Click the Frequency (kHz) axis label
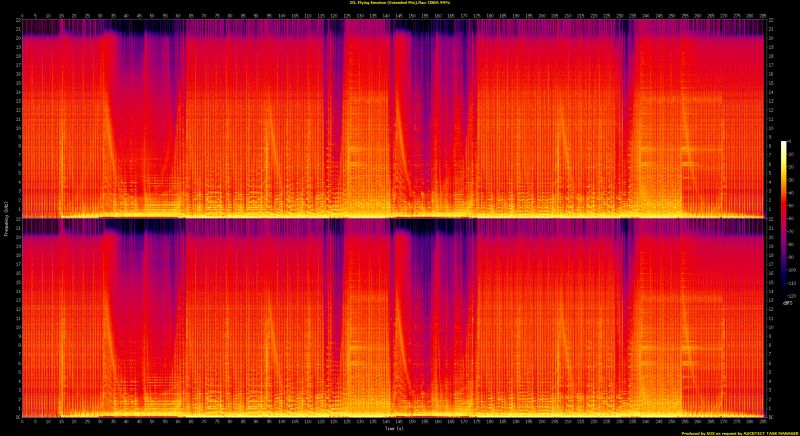 [x=6, y=218]
